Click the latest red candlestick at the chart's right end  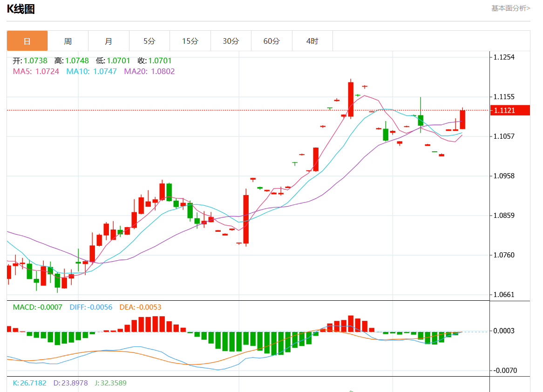[462, 120]
